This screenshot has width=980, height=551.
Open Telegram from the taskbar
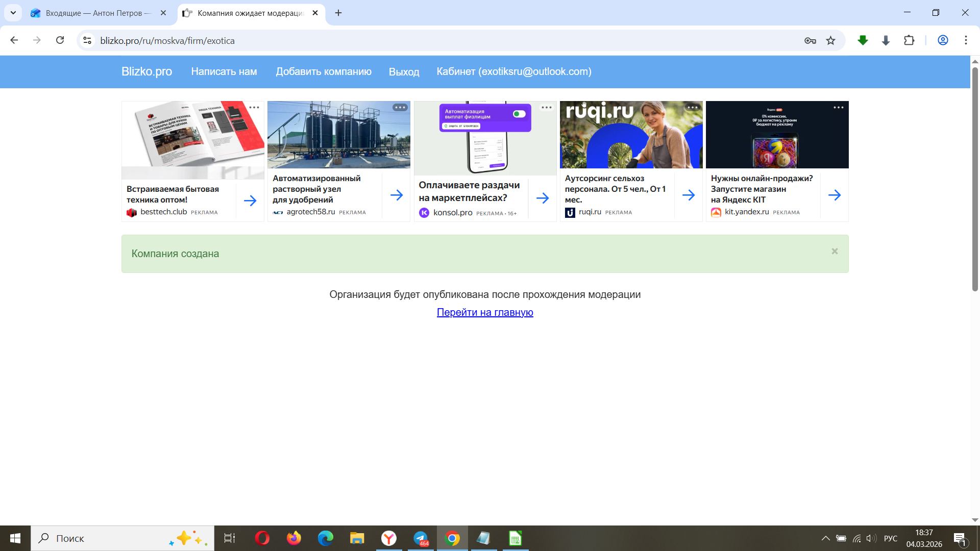pyautogui.click(x=421, y=538)
